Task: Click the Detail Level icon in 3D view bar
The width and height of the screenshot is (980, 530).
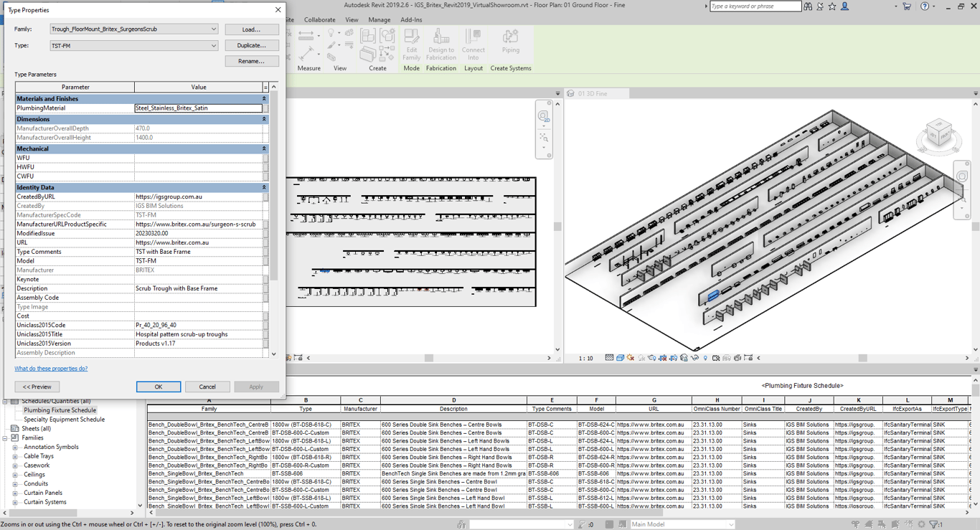Action: pyautogui.click(x=609, y=358)
